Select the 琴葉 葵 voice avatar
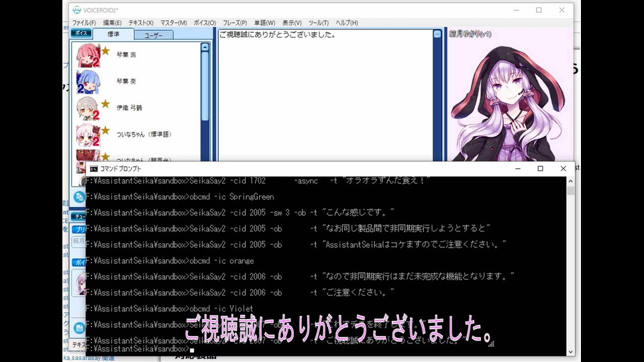 click(88, 82)
